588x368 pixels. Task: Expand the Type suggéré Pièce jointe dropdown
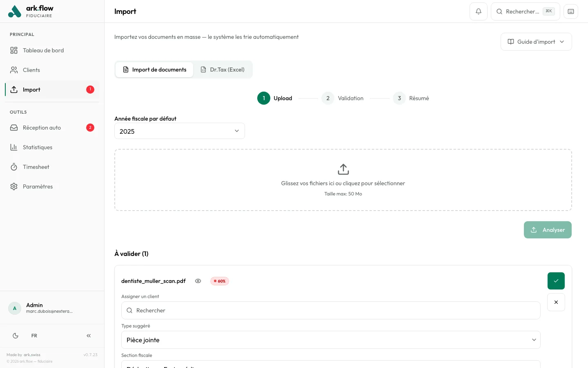[x=331, y=340]
